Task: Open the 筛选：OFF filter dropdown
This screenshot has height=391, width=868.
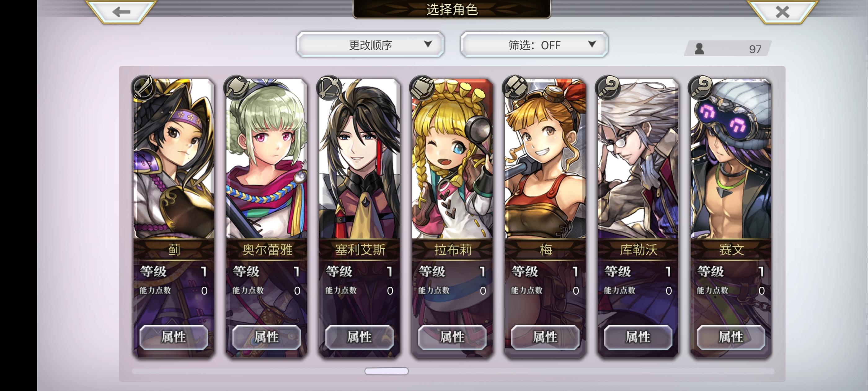Action: coord(534,45)
